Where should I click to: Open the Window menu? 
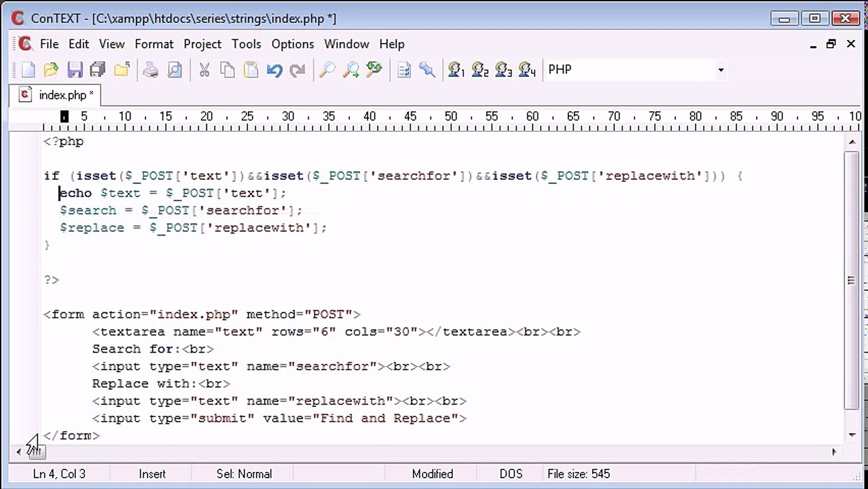pyautogui.click(x=346, y=44)
